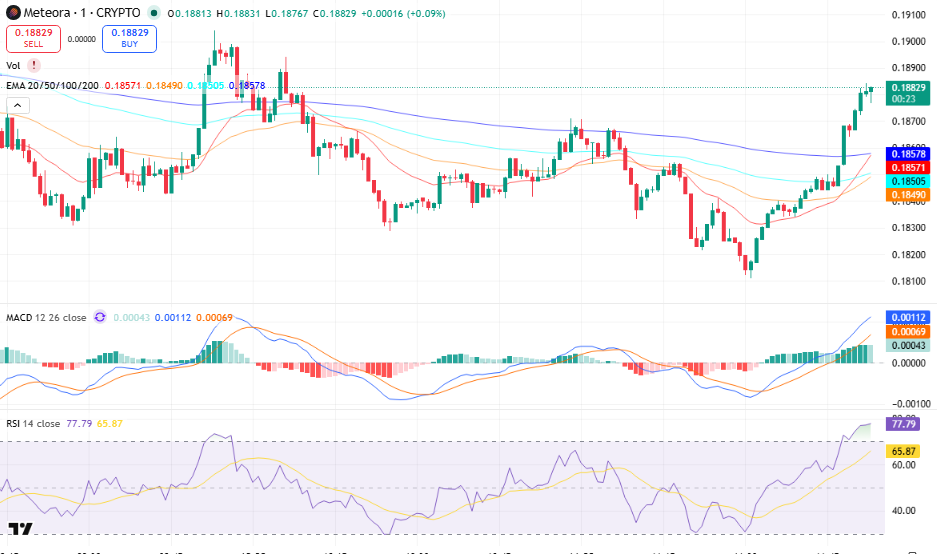Click the orange EMA value 0.18490 in the legend
This screenshot has width=937, height=554.
[x=164, y=85]
